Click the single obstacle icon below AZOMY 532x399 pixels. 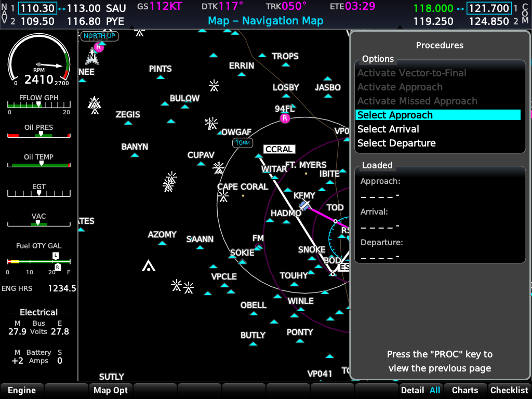(x=149, y=266)
